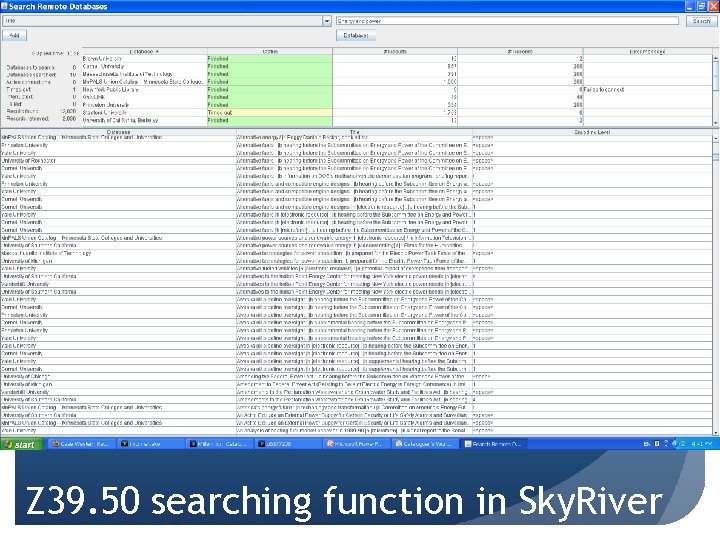Switch to Millennium Catalog taskbar item
The width and height of the screenshot is (720, 540).
point(219,444)
